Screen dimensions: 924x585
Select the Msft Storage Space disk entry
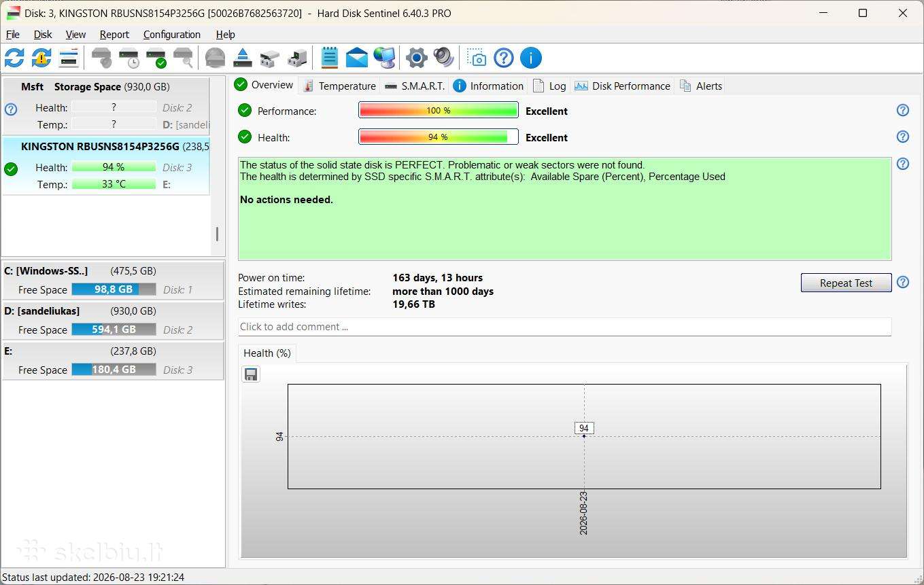[x=106, y=106]
